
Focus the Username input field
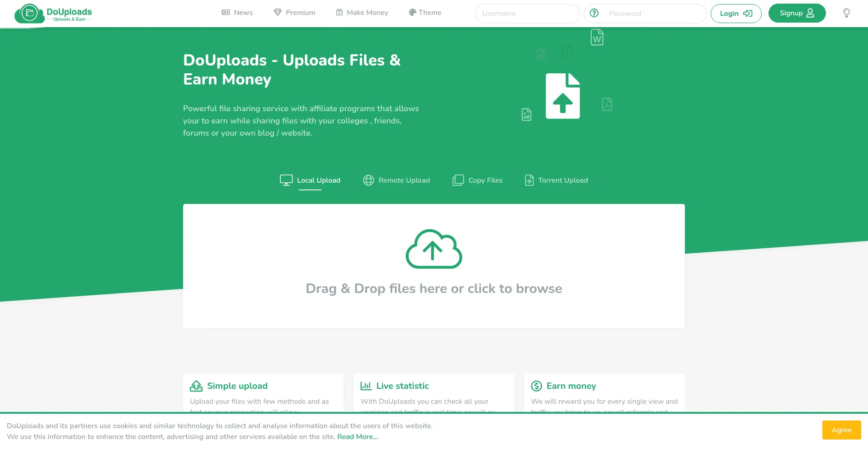coord(527,14)
